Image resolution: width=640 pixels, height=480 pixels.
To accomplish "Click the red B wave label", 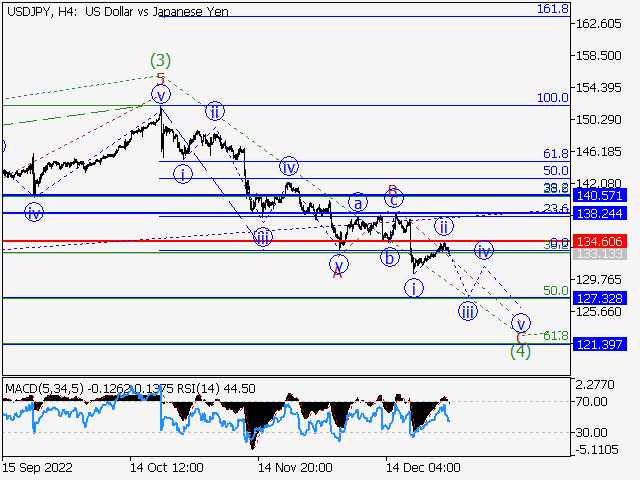I will [392, 190].
